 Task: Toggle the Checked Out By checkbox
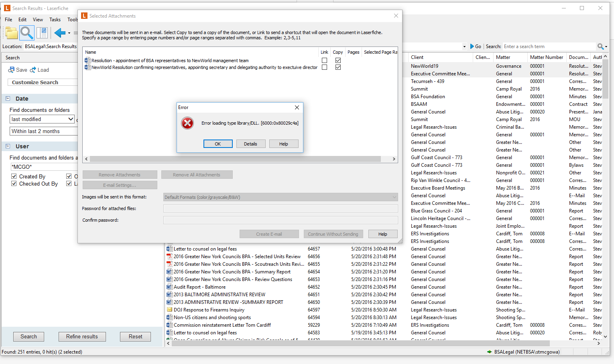point(14,184)
